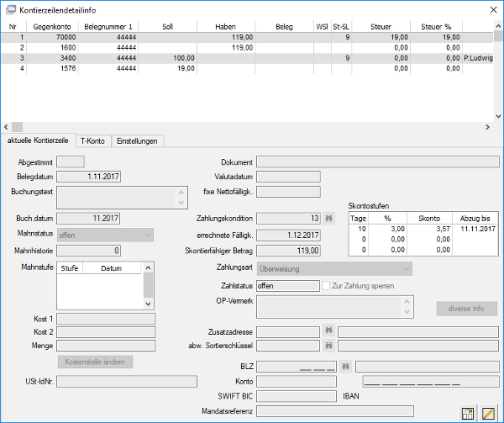Select the aktuelle Kontierzeile tab

pos(38,140)
